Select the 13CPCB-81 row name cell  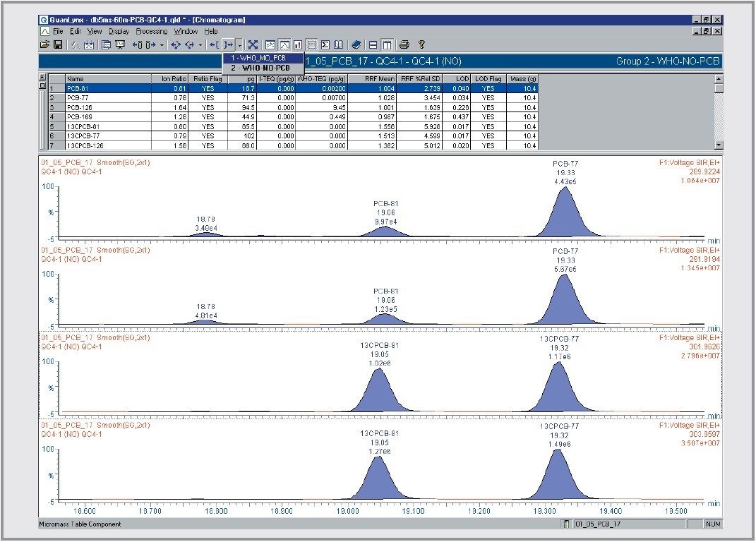(x=108, y=126)
